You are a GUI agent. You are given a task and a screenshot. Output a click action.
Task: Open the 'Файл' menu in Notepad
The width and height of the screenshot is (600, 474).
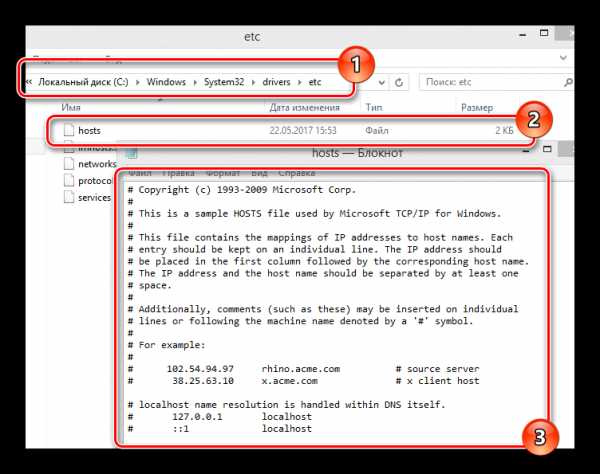coord(140,173)
